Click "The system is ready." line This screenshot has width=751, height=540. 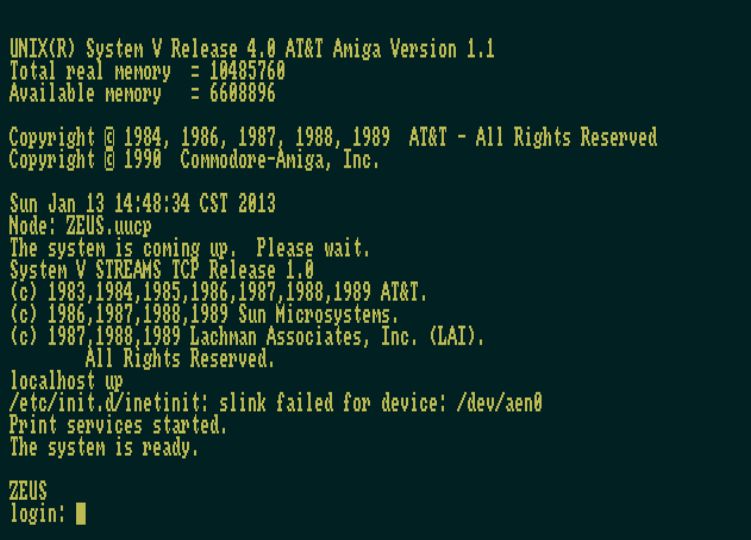104,448
